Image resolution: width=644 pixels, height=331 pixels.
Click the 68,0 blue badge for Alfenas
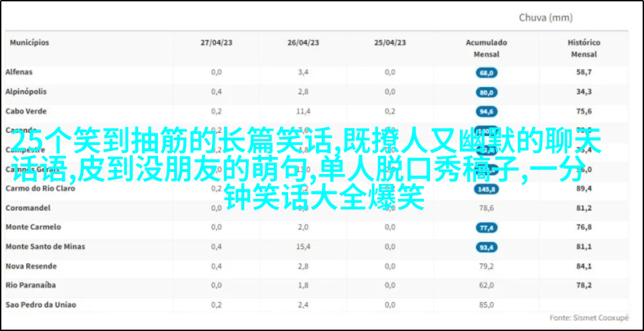coord(486,72)
